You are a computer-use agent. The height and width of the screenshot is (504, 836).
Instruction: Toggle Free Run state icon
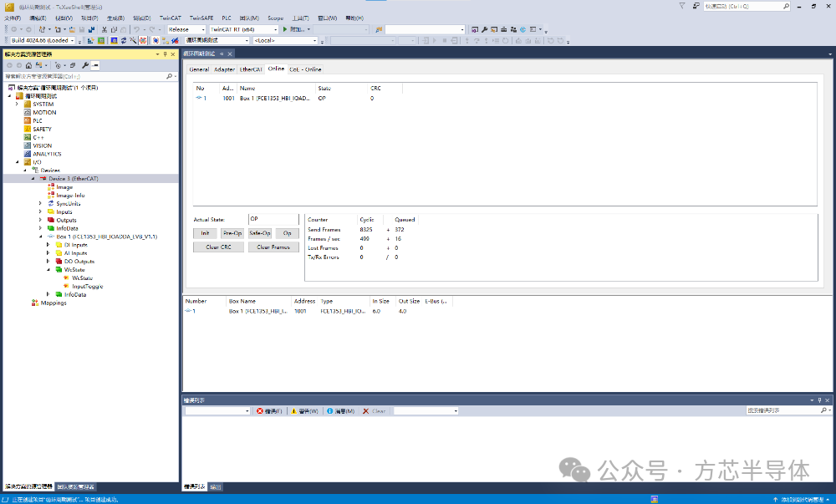tap(143, 40)
